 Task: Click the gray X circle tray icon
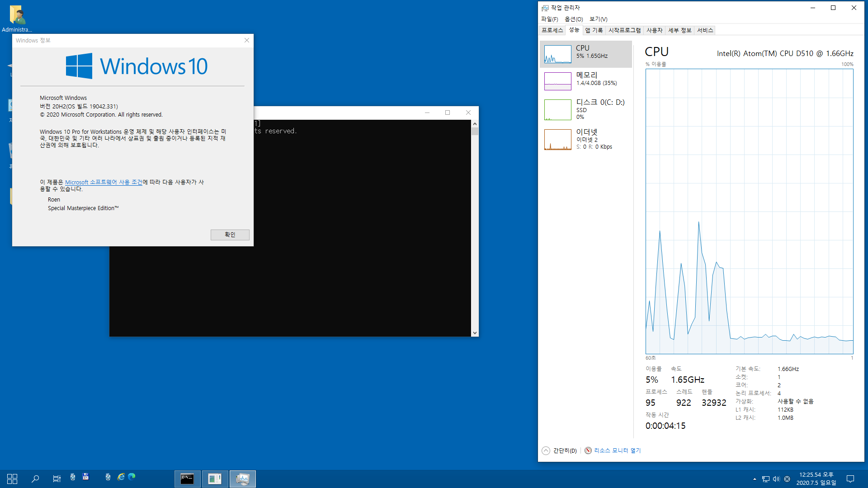coord(787,479)
